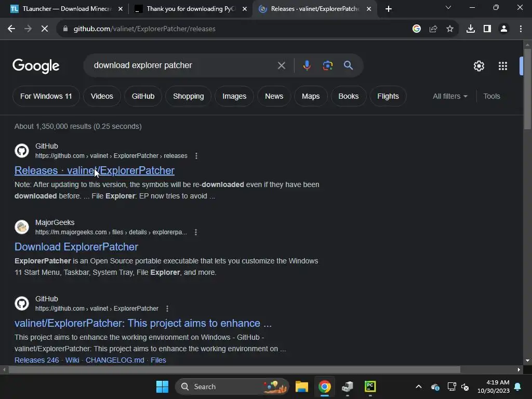Open the Wiki sitelink

click(72, 360)
